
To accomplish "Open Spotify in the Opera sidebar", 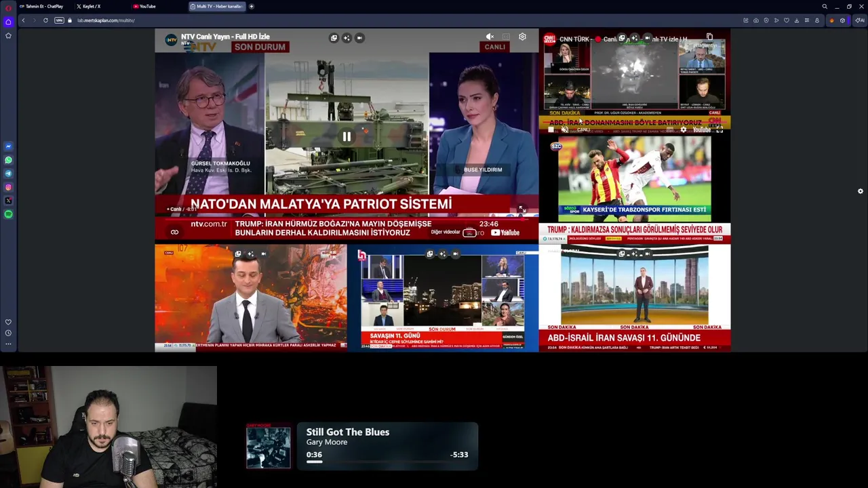I will (8, 214).
